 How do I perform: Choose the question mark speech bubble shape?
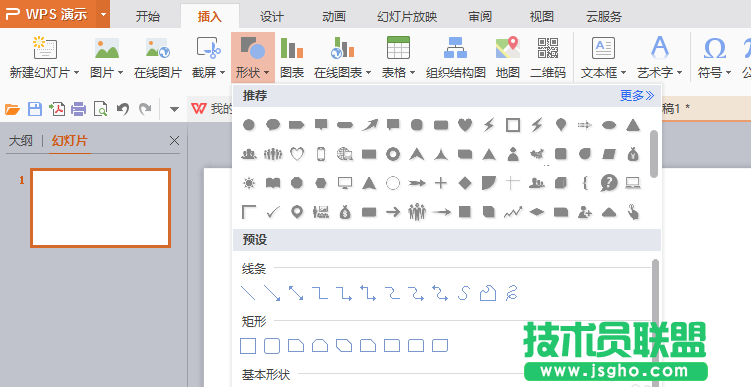pyautogui.click(x=609, y=183)
